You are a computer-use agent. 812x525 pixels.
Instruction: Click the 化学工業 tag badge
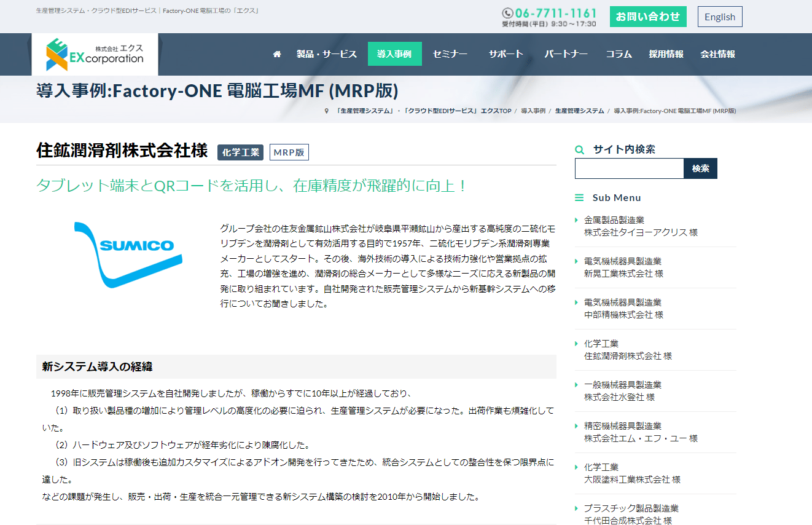coord(240,152)
